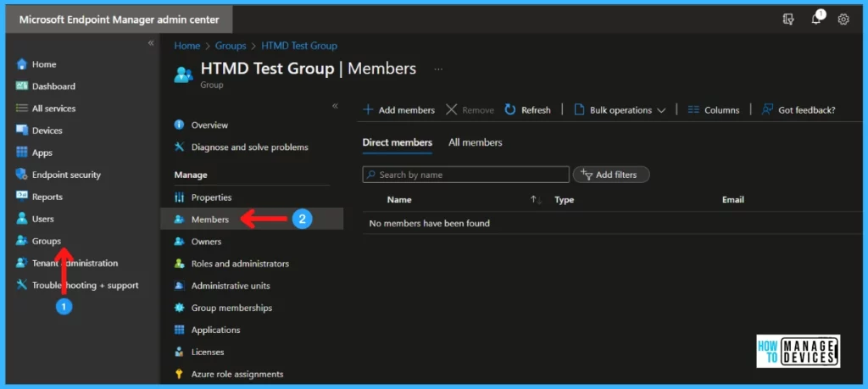Open Dashboard in the left navigation

click(x=53, y=86)
